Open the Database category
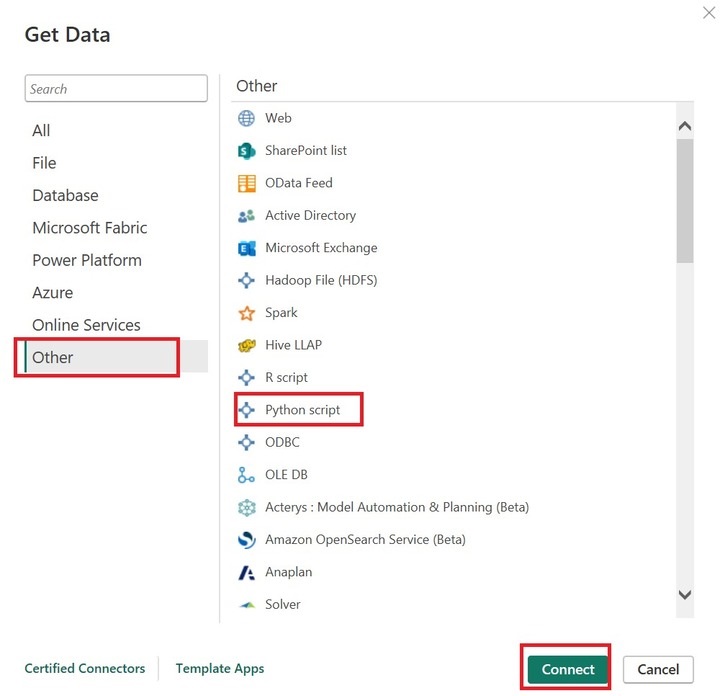The height and width of the screenshot is (696, 720). point(65,196)
